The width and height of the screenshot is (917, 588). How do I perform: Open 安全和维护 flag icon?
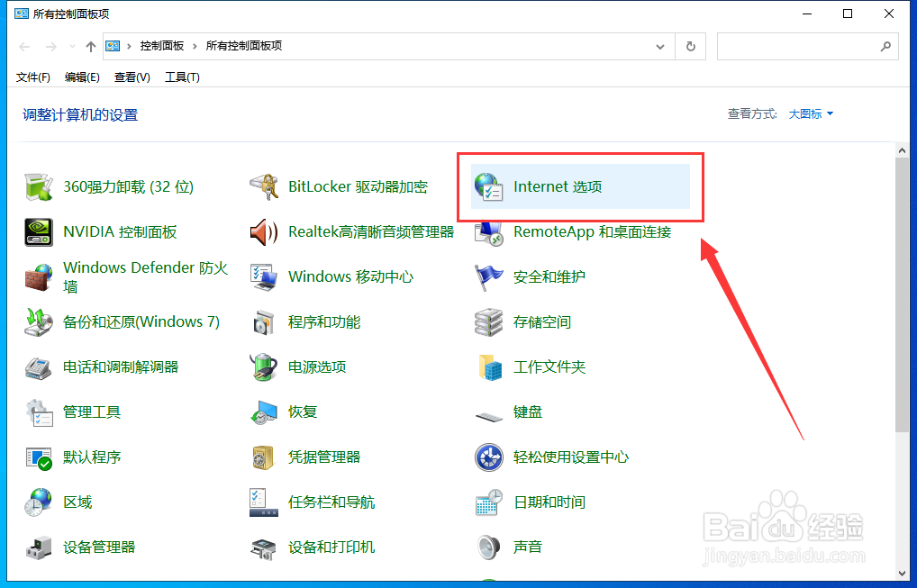click(x=489, y=277)
